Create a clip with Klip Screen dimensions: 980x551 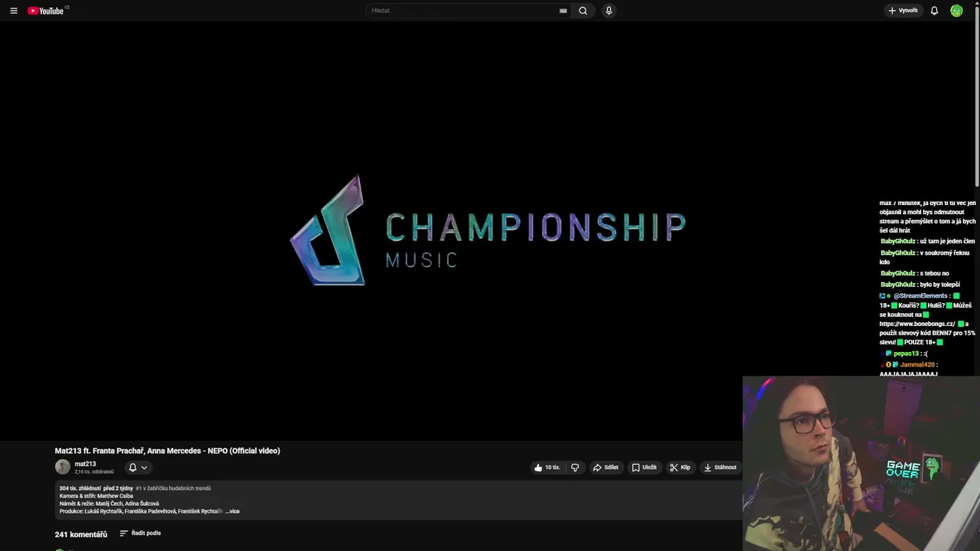pos(680,468)
